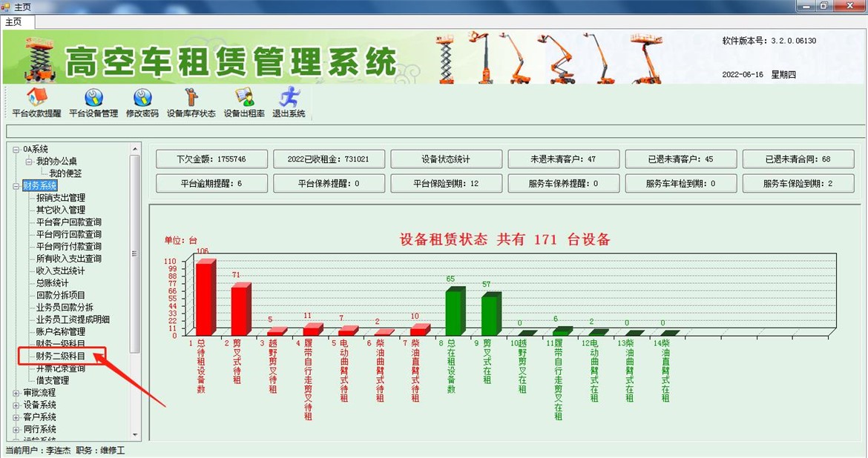
Task: Open 平台客户回款查询 tree item
Action: pos(69,222)
